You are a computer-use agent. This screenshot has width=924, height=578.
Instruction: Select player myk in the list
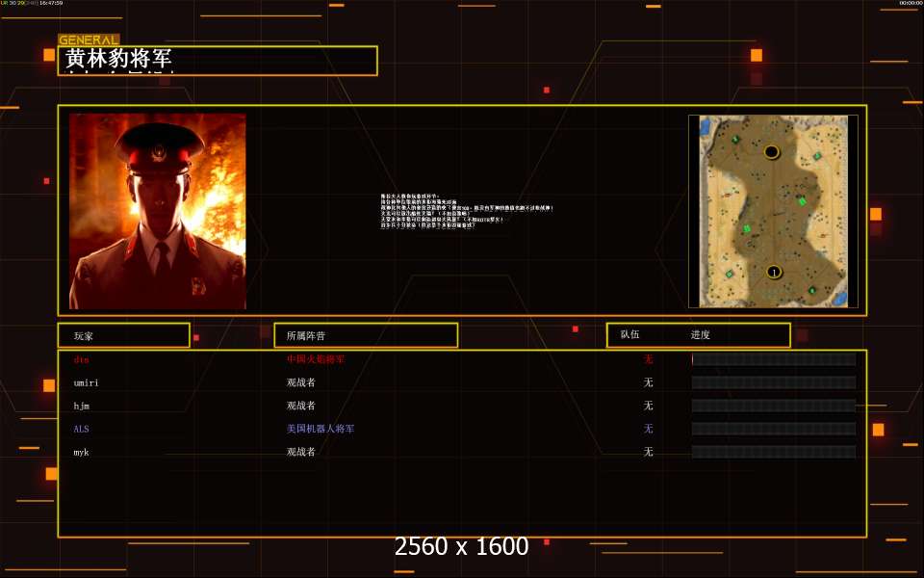[x=81, y=453]
